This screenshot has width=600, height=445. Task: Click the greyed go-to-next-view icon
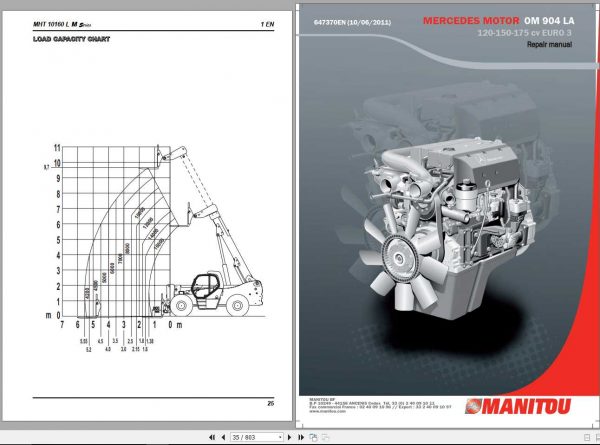[x=325, y=437]
